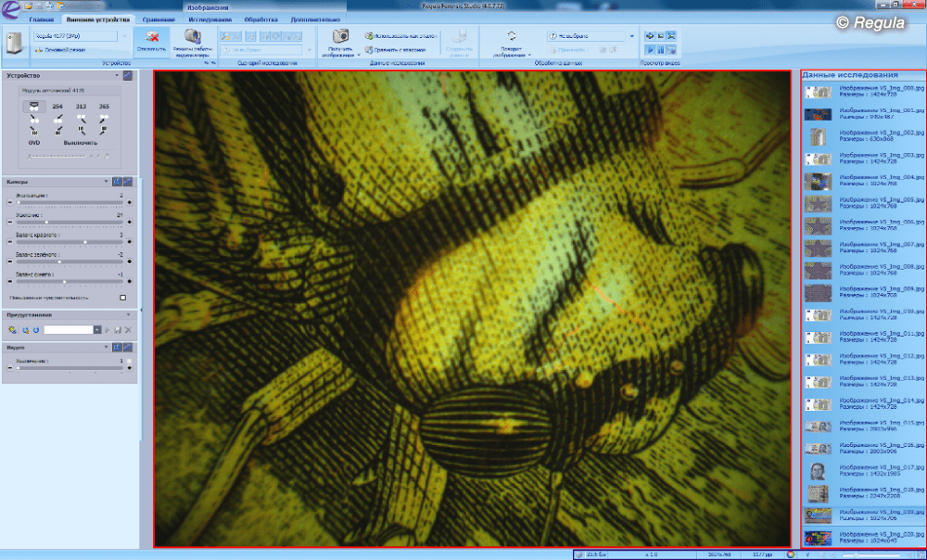Click the reset icon in Камера panel header
Image resolution: width=927 pixels, height=560 pixels.
point(117,182)
